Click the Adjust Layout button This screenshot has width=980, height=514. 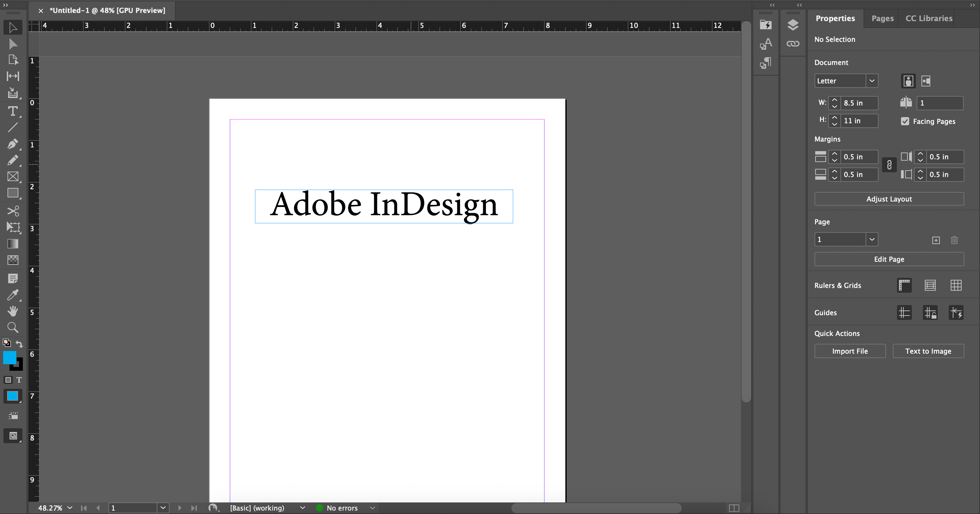(889, 199)
